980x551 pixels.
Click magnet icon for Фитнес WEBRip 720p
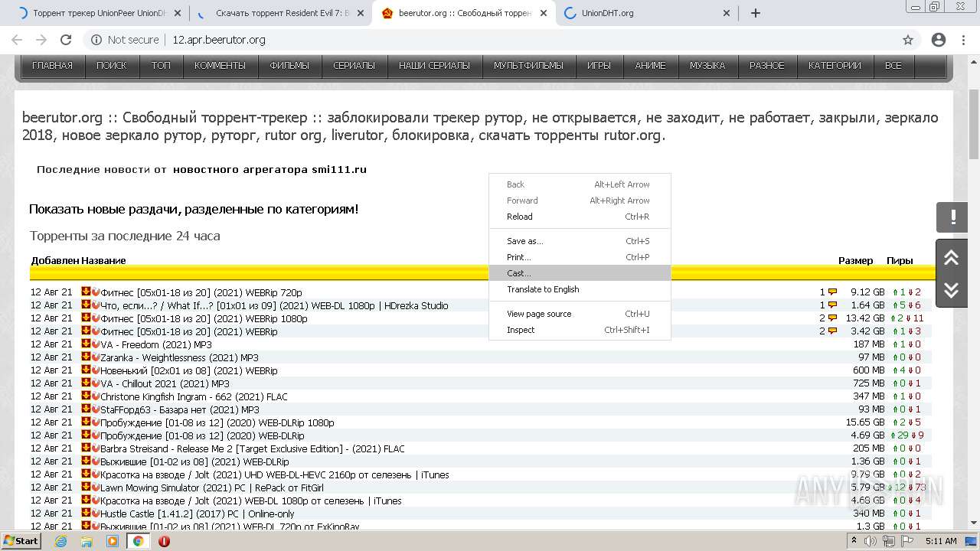pos(96,292)
